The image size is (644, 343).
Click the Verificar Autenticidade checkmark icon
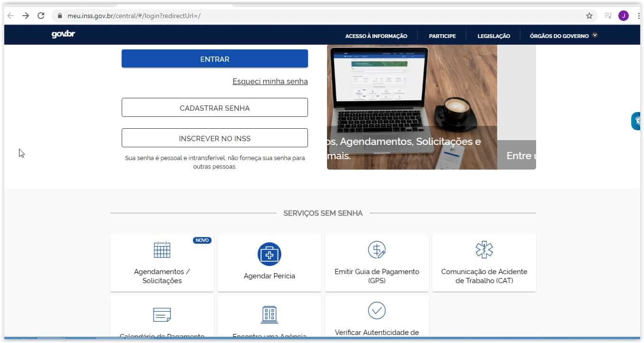377,311
